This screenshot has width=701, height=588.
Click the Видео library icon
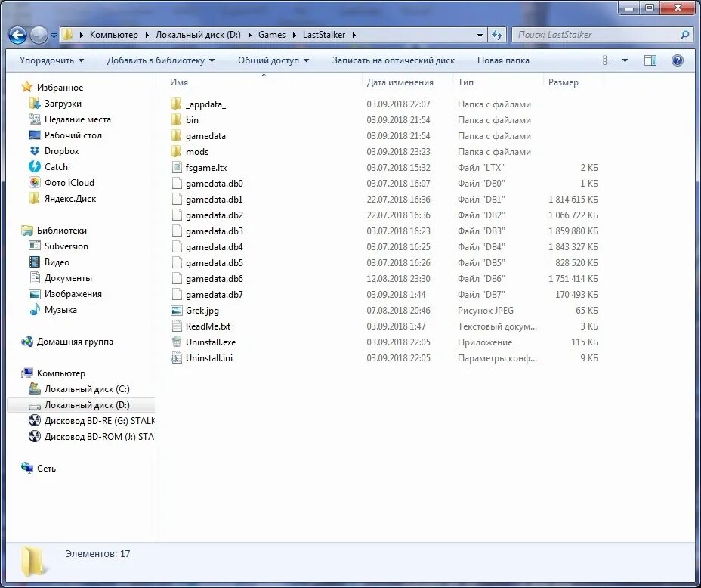[x=35, y=262]
